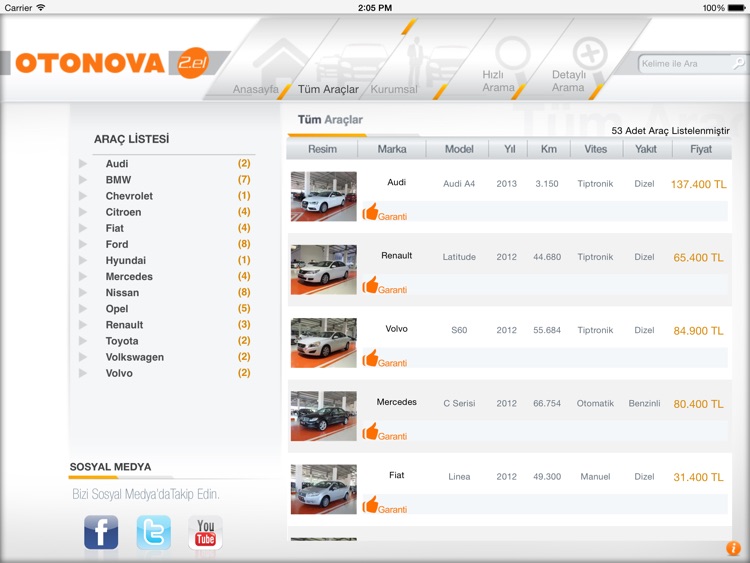Viewport: 750px width, 563px height.
Task: Open the Kurumsal tab
Action: point(394,89)
